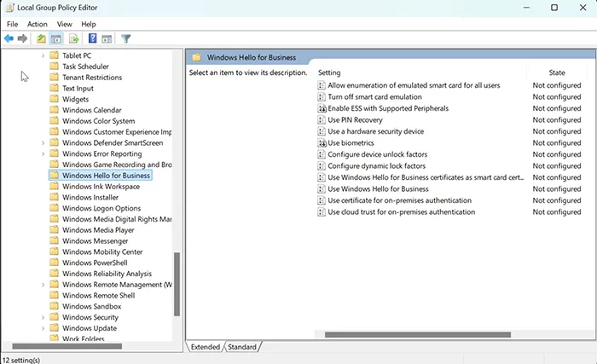The height and width of the screenshot is (364, 597).
Task: Select the Windows Sandbox folder icon
Action: [x=54, y=306]
